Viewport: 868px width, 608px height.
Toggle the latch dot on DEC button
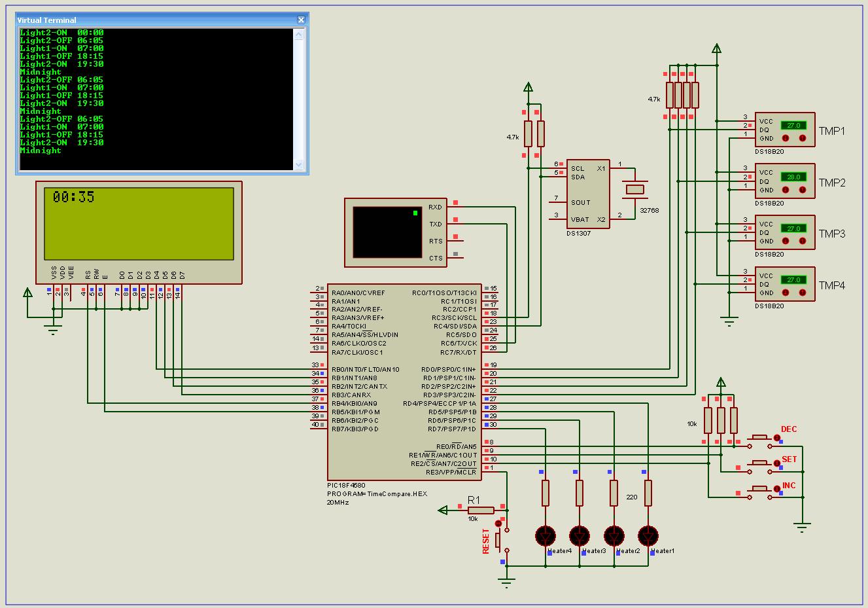tap(777, 438)
